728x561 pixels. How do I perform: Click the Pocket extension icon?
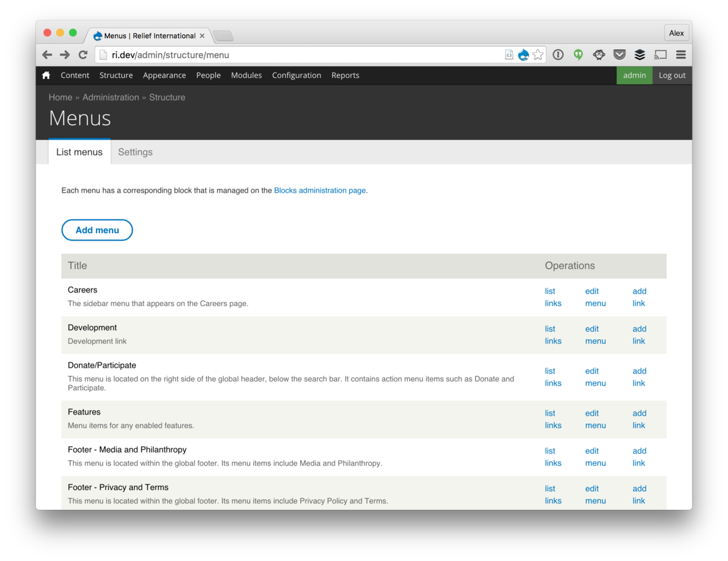click(x=619, y=55)
